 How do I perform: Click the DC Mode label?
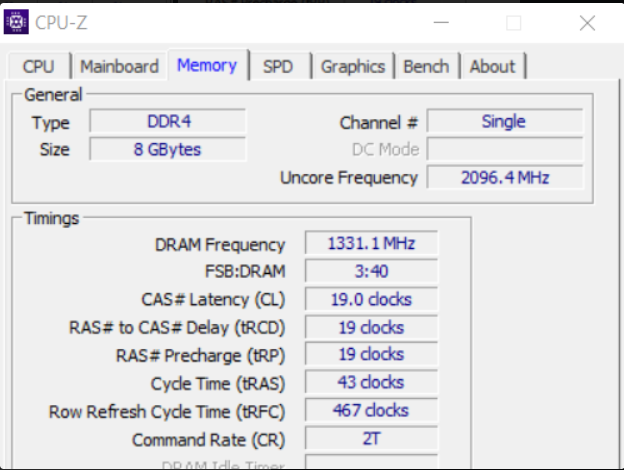pyautogui.click(x=385, y=150)
